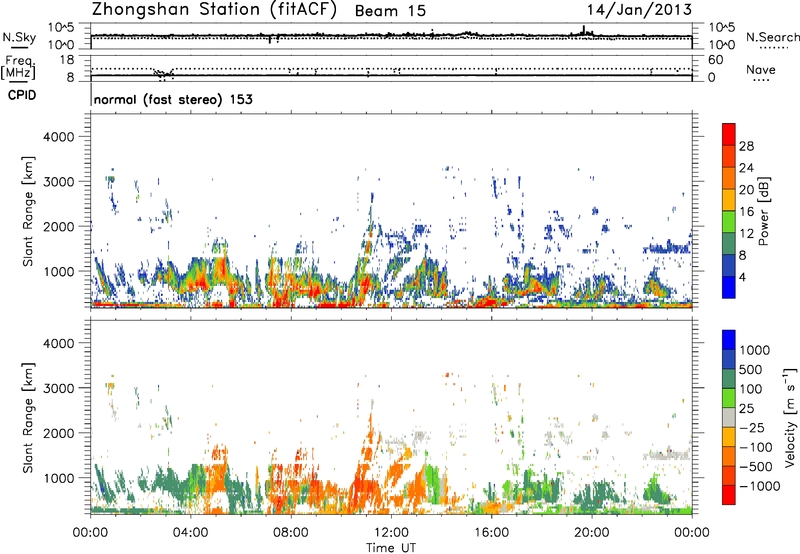Click the date 14/Jan/2013
800x554 pixels.
[x=639, y=10]
